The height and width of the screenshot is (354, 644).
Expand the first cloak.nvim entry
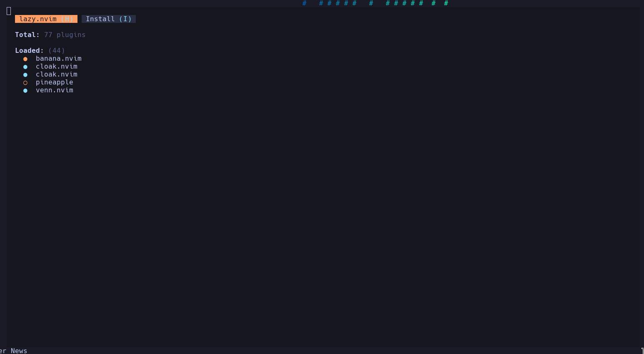(x=57, y=67)
